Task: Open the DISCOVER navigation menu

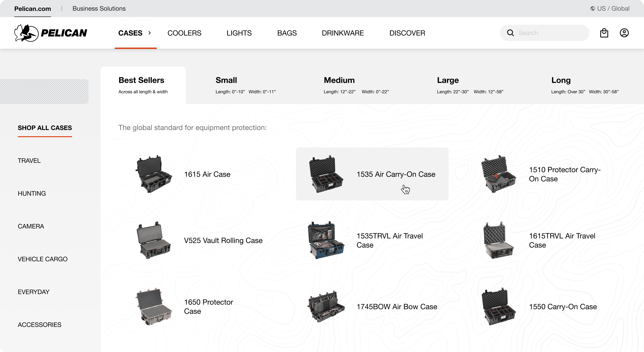Action: point(407,33)
